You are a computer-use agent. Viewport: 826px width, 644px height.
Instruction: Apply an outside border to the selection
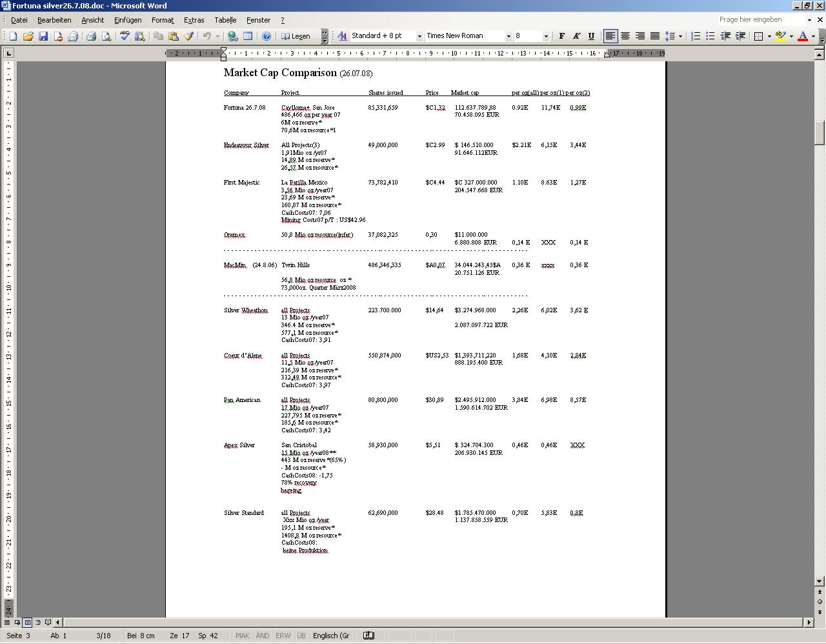(759, 36)
